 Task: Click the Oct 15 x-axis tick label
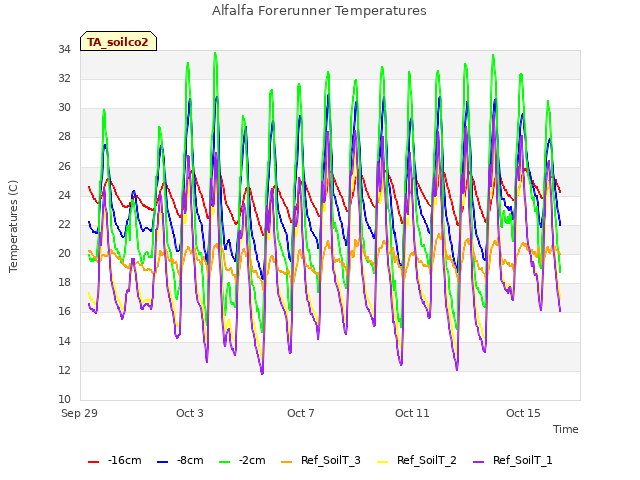click(523, 413)
